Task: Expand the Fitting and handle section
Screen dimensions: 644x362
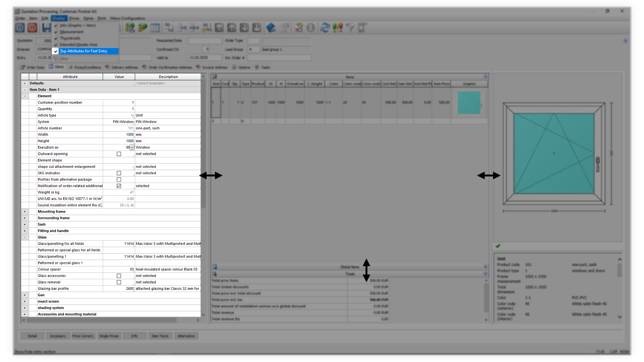Action: (24, 231)
